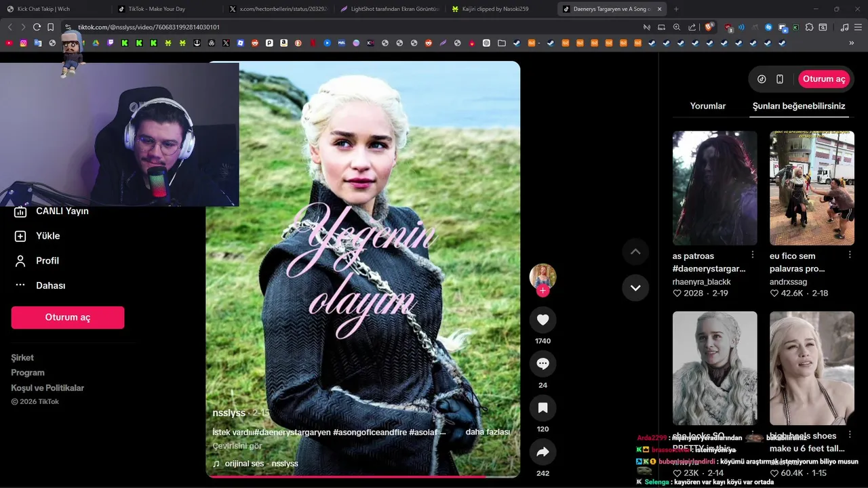
Task: Follow nsslyss via the plus badge
Action: click(x=542, y=291)
